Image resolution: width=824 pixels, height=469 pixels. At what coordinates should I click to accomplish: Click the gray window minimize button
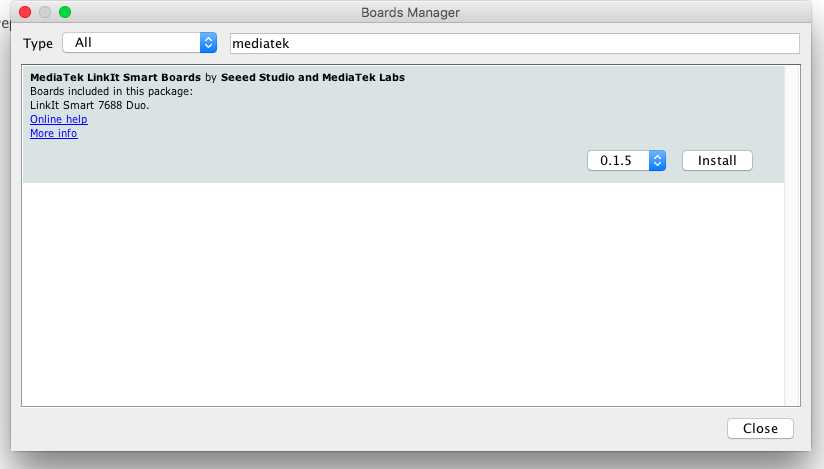[x=45, y=12]
